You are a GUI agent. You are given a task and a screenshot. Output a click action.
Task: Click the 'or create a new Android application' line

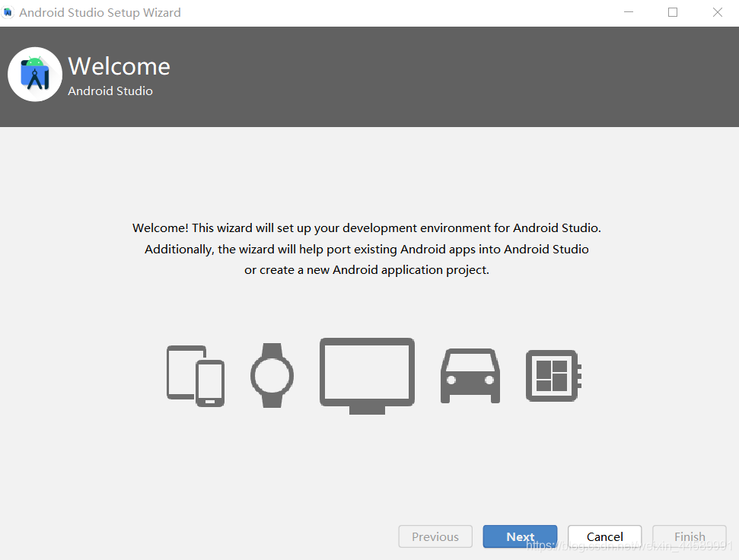pos(367,270)
